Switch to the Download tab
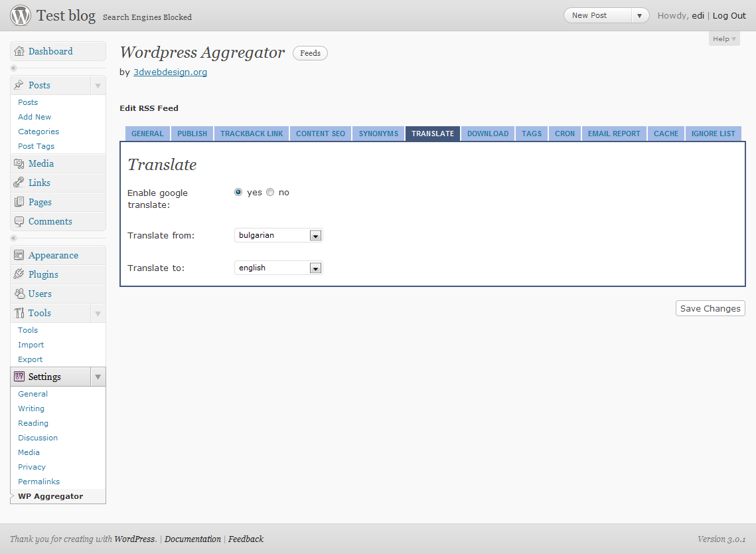756x554 pixels. click(x=488, y=134)
